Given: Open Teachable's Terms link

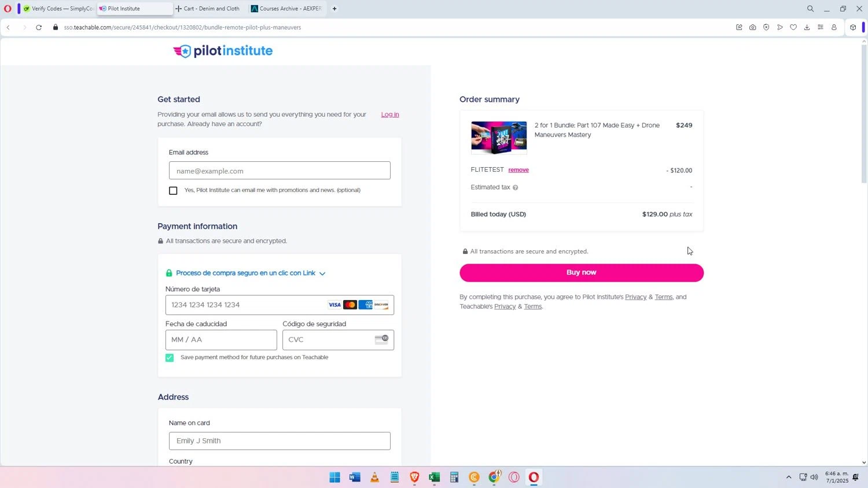Looking at the screenshot, I should coord(533,306).
